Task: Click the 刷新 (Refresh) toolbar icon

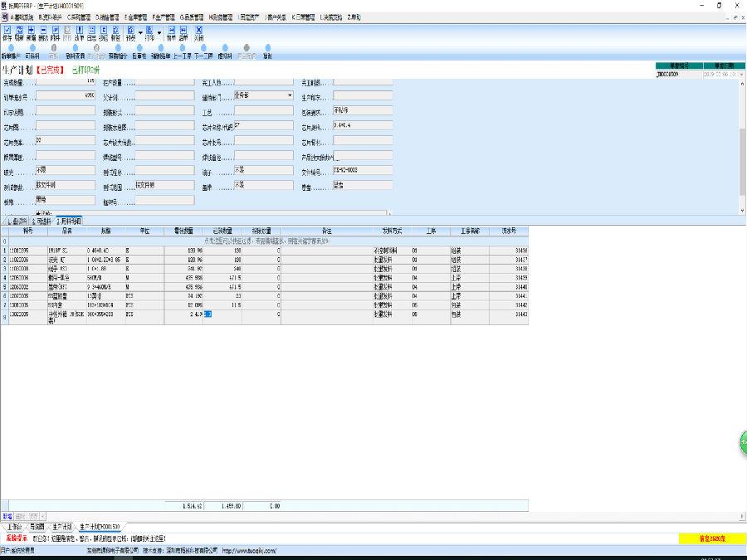Action: click(x=19, y=33)
